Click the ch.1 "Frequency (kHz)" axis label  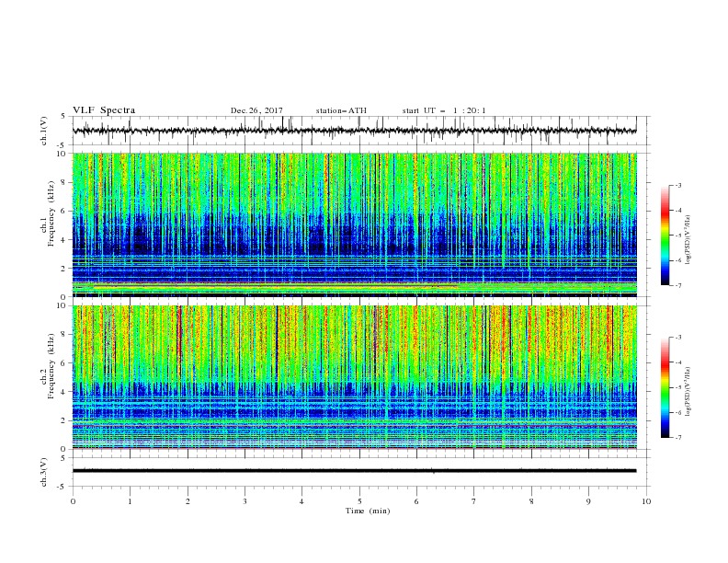coord(51,214)
